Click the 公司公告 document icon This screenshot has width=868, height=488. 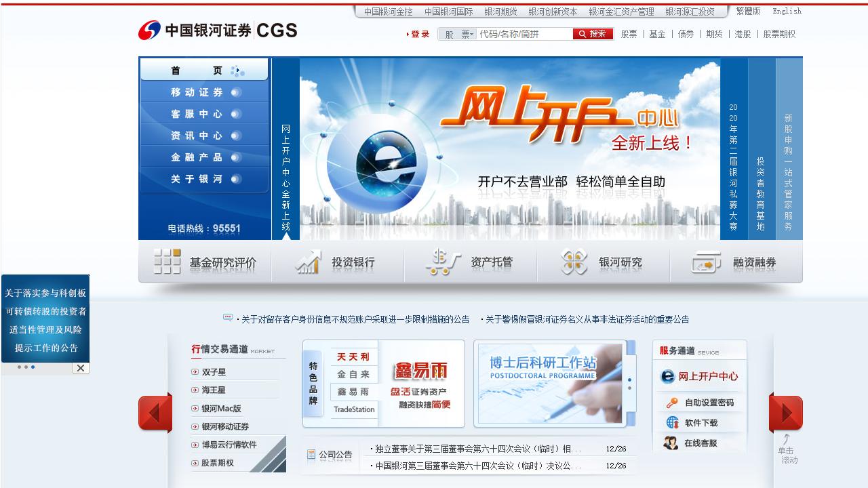(311, 455)
